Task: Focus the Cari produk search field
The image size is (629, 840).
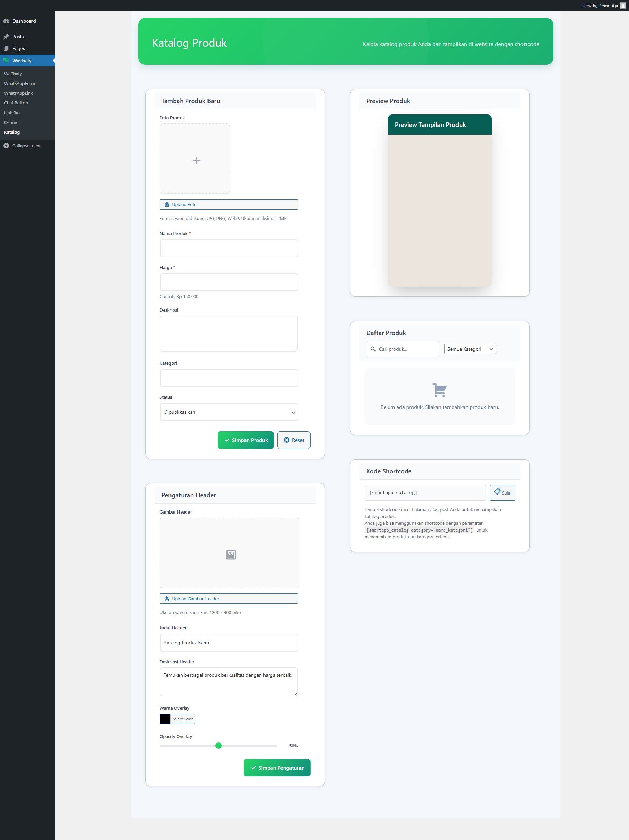Action: tap(406, 349)
